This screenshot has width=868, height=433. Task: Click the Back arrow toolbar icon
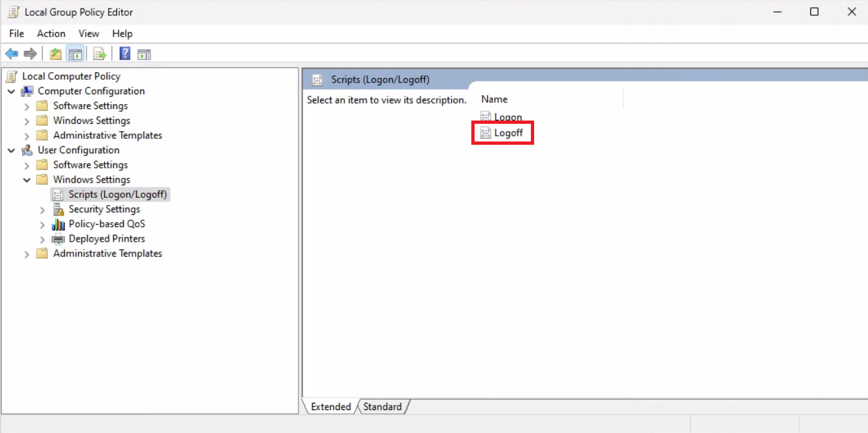point(12,54)
